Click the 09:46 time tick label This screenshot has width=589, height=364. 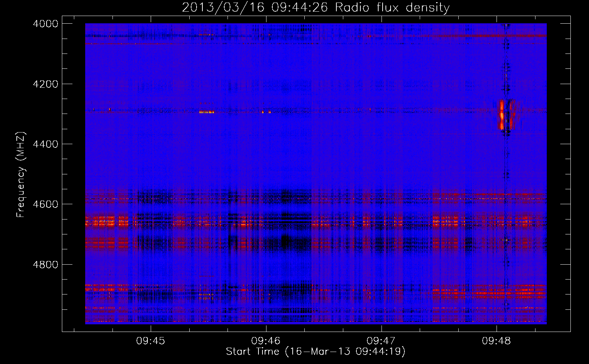point(266,341)
